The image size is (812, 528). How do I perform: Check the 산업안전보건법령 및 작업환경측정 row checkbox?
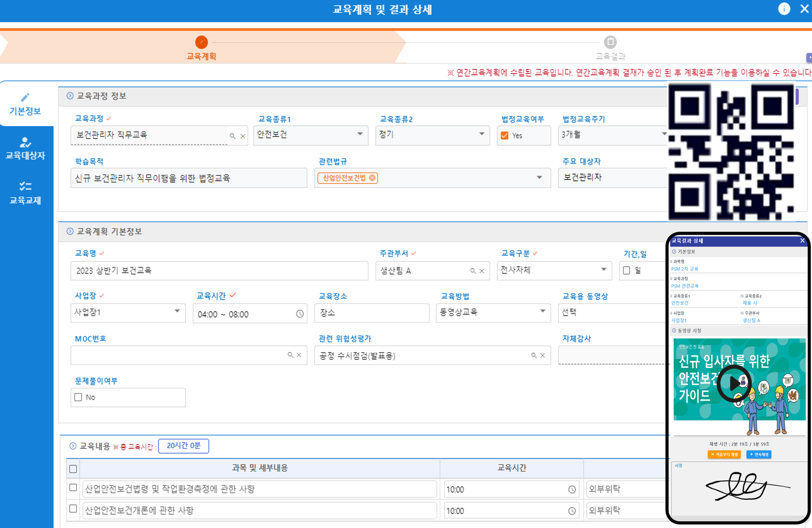pyautogui.click(x=73, y=488)
